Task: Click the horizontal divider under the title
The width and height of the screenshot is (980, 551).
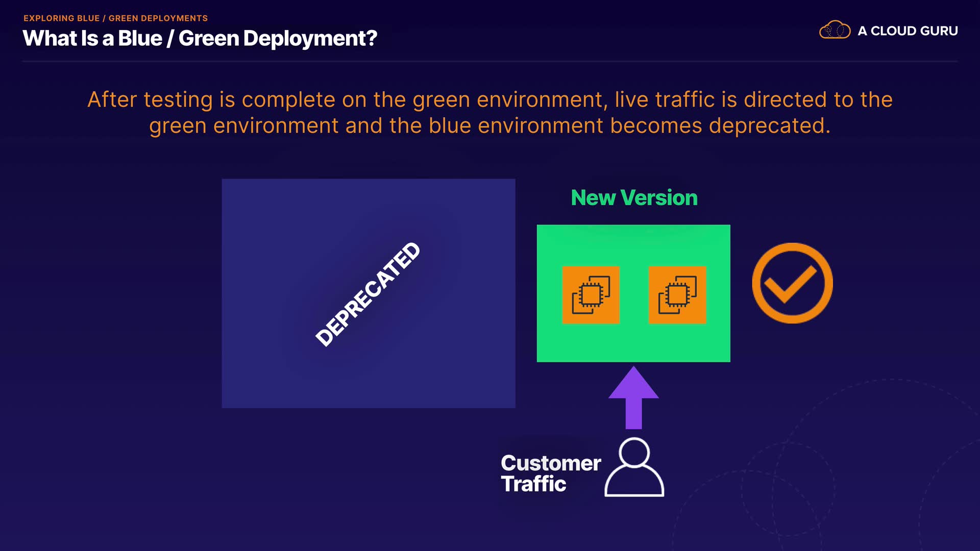Action: [489, 62]
